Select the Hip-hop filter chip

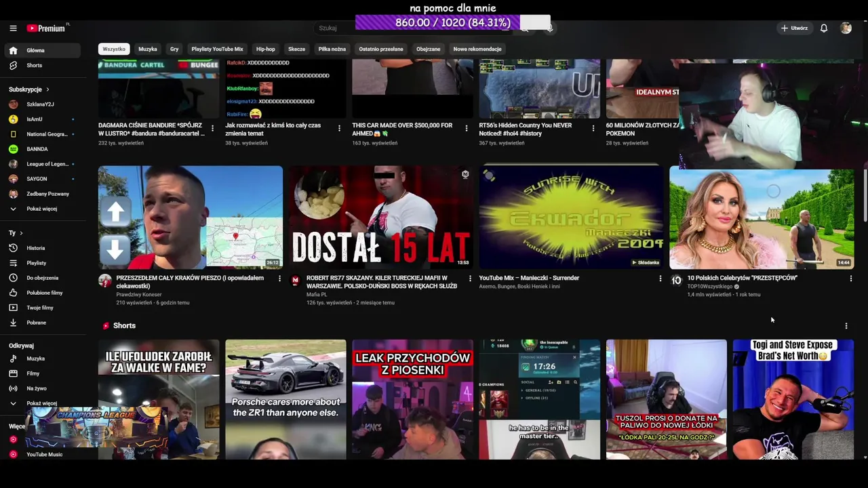point(266,49)
